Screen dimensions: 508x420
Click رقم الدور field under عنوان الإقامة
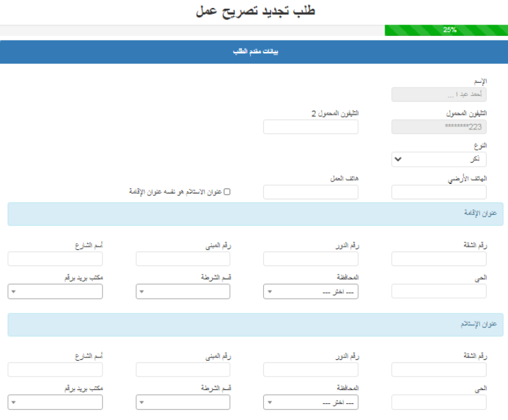pyautogui.click(x=311, y=259)
